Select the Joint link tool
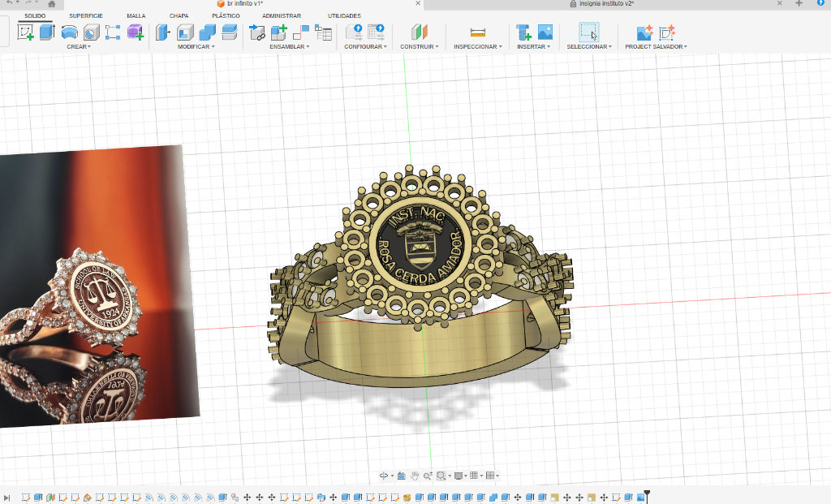Image resolution: width=831 pixels, height=504 pixels. 257,32
